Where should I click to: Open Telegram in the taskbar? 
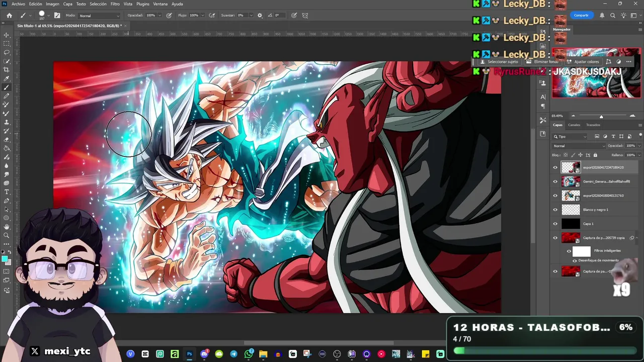(x=234, y=354)
